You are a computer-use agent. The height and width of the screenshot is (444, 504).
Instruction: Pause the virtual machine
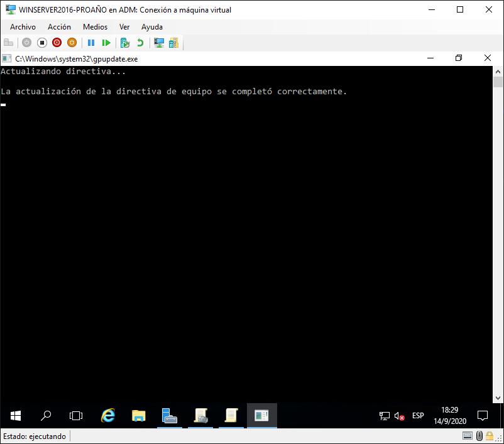91,43
